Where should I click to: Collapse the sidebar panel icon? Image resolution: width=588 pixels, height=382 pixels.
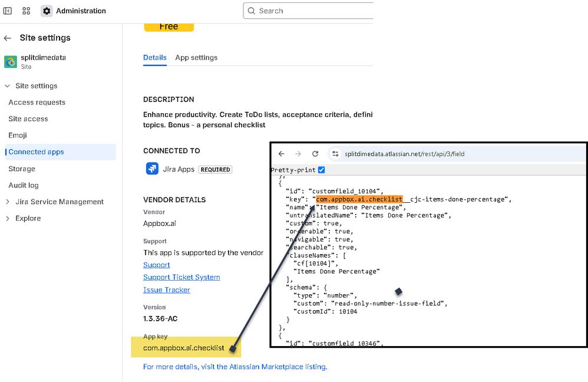click(8, 11)
